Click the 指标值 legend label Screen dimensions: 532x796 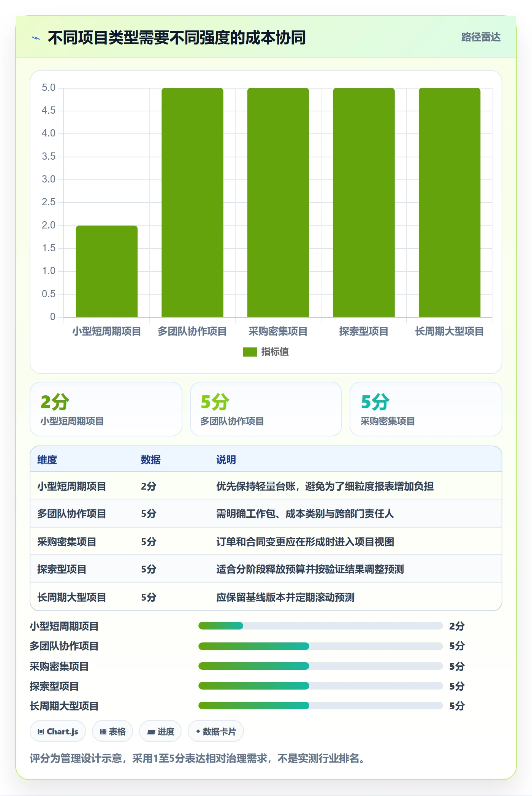[275, 352]
